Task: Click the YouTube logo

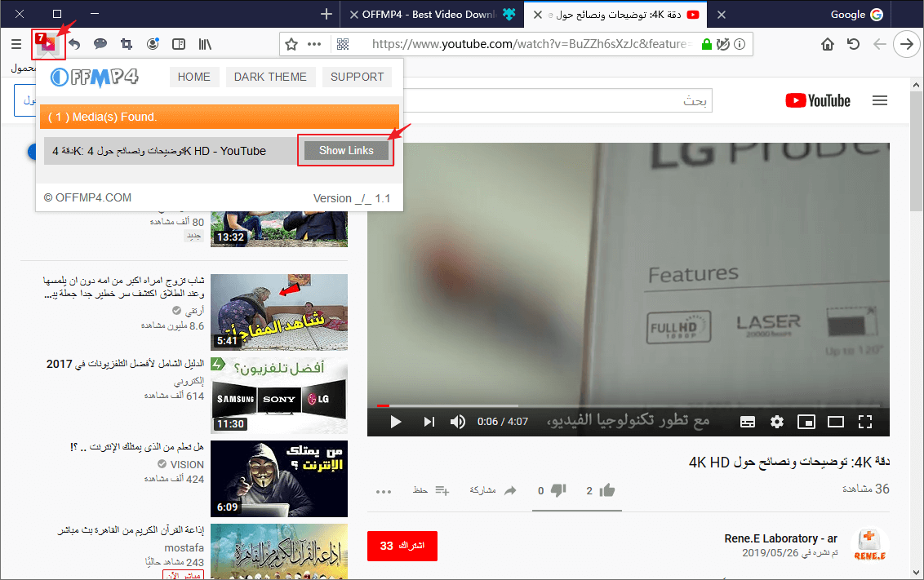Action: click(x=818, y=100)
